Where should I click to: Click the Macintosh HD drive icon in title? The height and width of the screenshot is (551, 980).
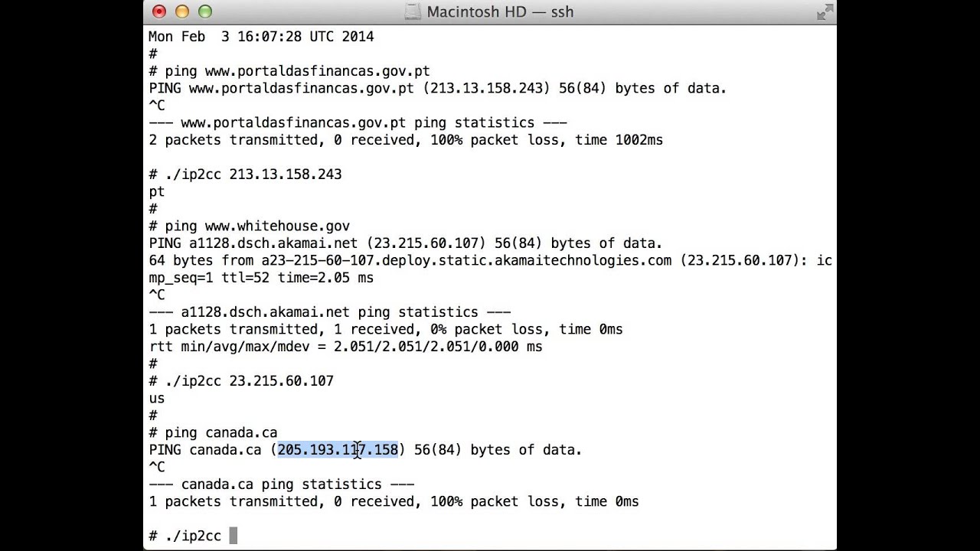pos(413,11)
